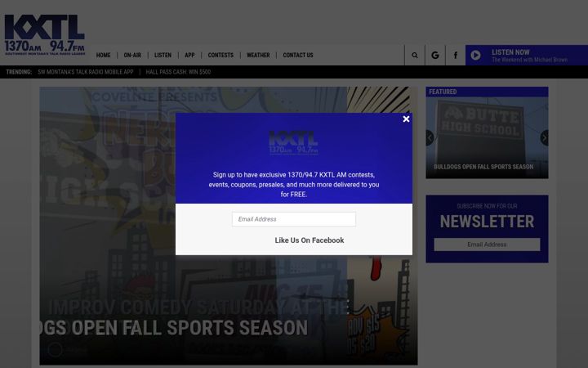The height and width of the screenshot is (368, 588).
Task: Open Improv Comedy Saturday headline
Action: coord(198,307)
